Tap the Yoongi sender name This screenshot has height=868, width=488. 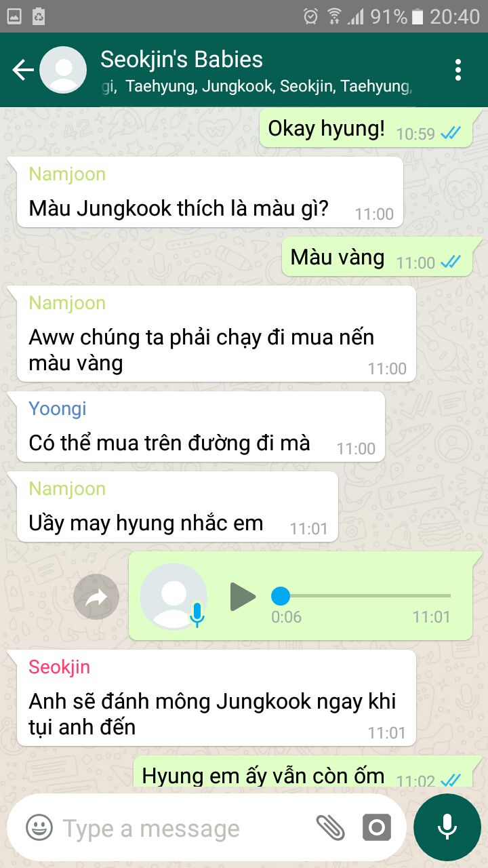[58, 408]
